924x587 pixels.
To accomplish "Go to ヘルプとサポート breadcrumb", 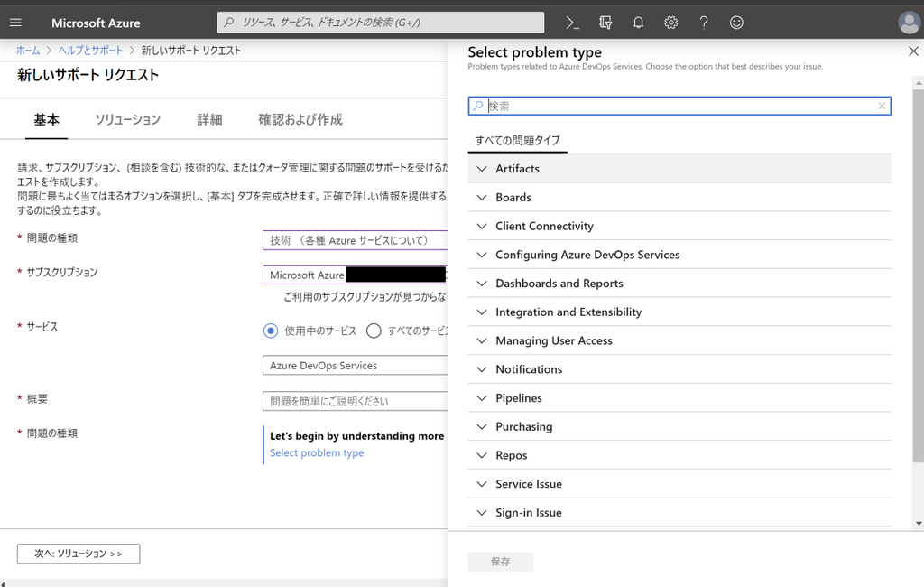I will tap(90, 51).
